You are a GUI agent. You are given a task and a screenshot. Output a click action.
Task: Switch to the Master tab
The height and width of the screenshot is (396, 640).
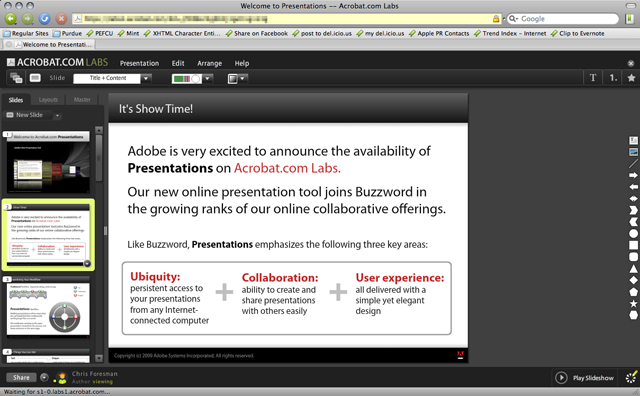point(82,100)
